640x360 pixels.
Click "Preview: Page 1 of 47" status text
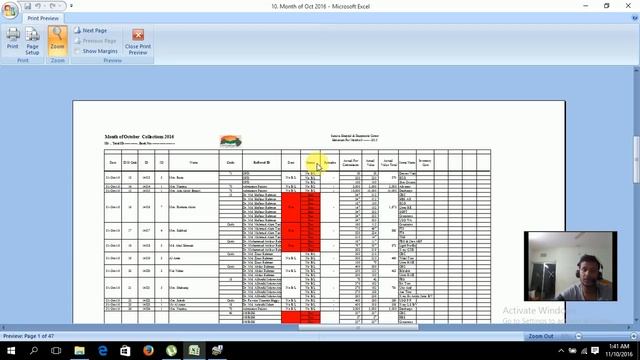(29, 336)
